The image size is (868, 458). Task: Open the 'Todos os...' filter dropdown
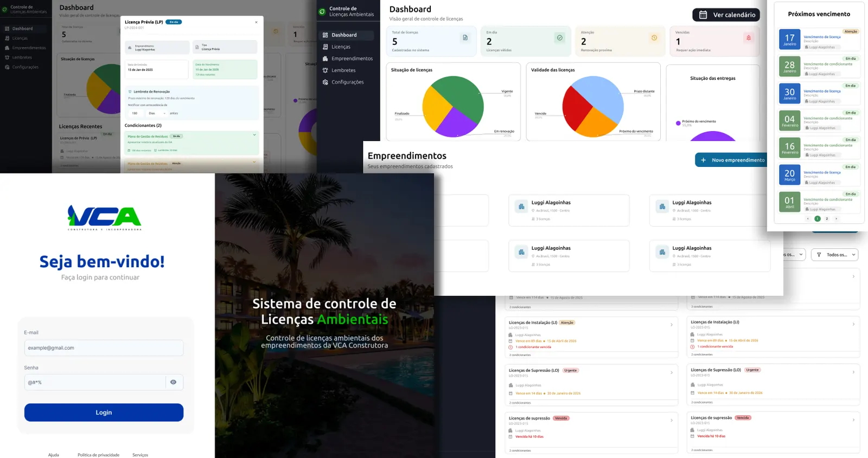coord(835,254)
